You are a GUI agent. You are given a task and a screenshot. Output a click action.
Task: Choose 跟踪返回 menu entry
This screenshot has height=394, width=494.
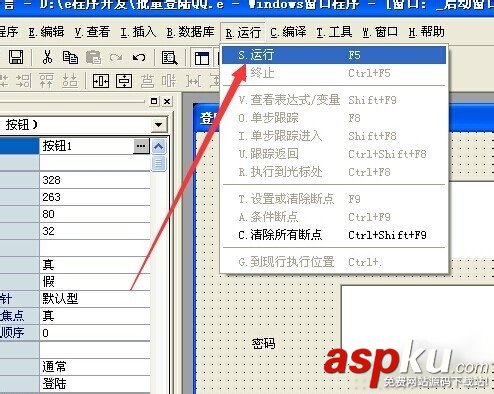[334, 154]
